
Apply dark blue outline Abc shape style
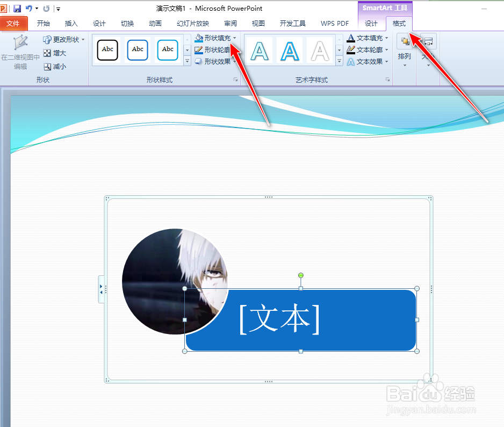[138, 50]
